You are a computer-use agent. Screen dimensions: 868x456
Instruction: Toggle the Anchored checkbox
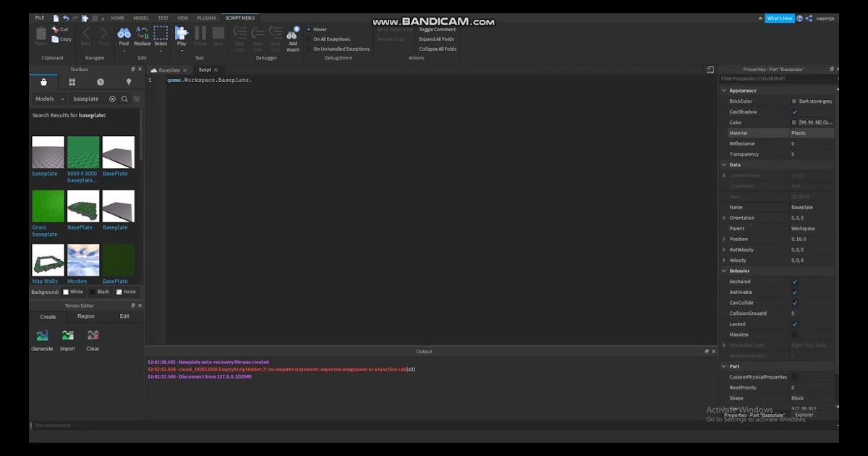(794, 282)
